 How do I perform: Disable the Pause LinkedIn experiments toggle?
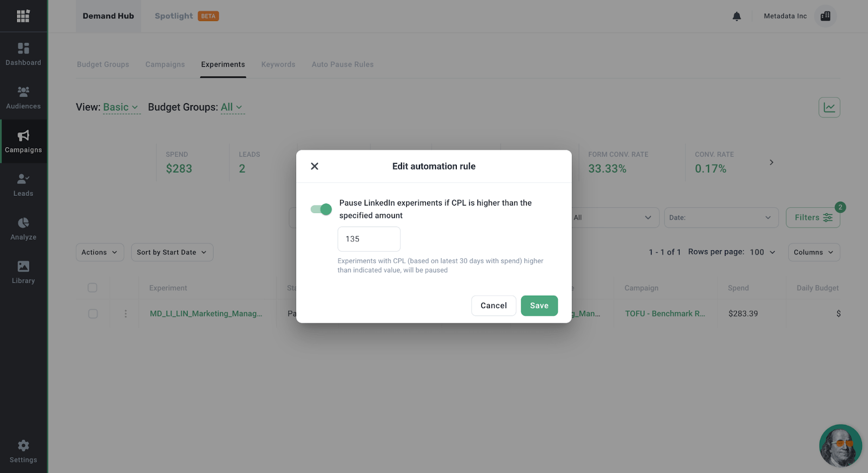[x=321, y=209]
